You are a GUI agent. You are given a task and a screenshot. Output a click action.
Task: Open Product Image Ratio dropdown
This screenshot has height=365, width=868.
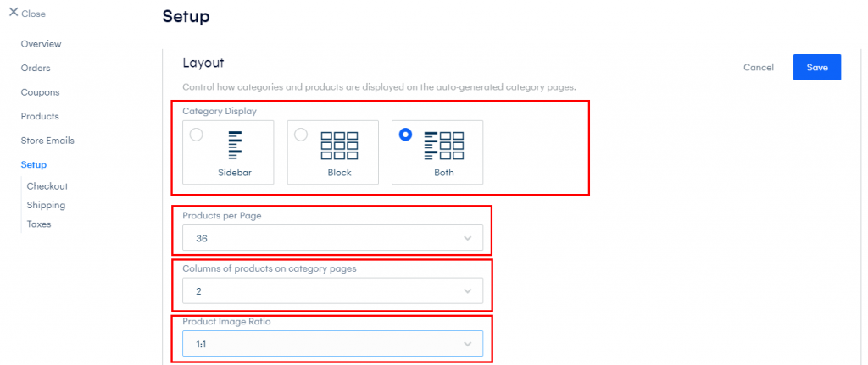tap(332, 344)
